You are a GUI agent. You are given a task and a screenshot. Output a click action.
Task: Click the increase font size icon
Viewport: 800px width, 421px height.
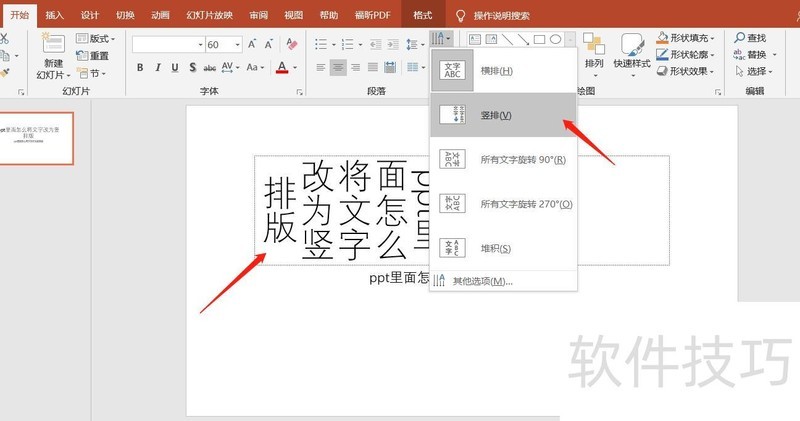point(252,44)
